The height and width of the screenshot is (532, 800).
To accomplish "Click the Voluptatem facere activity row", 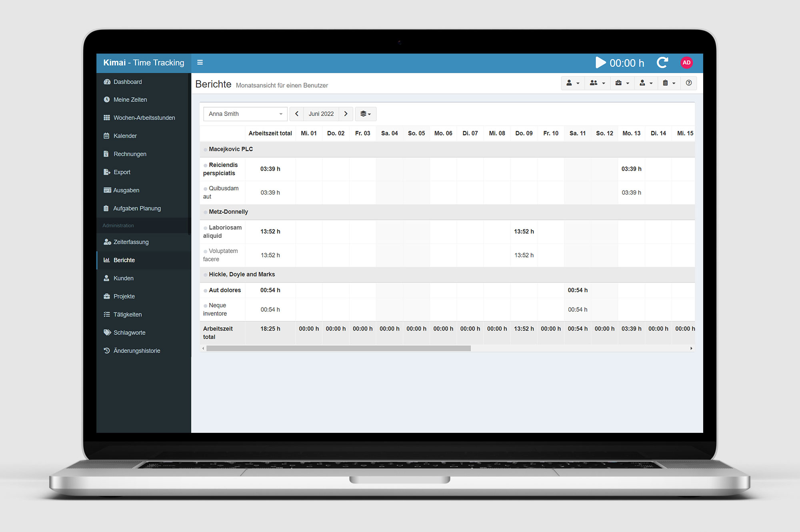I will pos(447,255).
